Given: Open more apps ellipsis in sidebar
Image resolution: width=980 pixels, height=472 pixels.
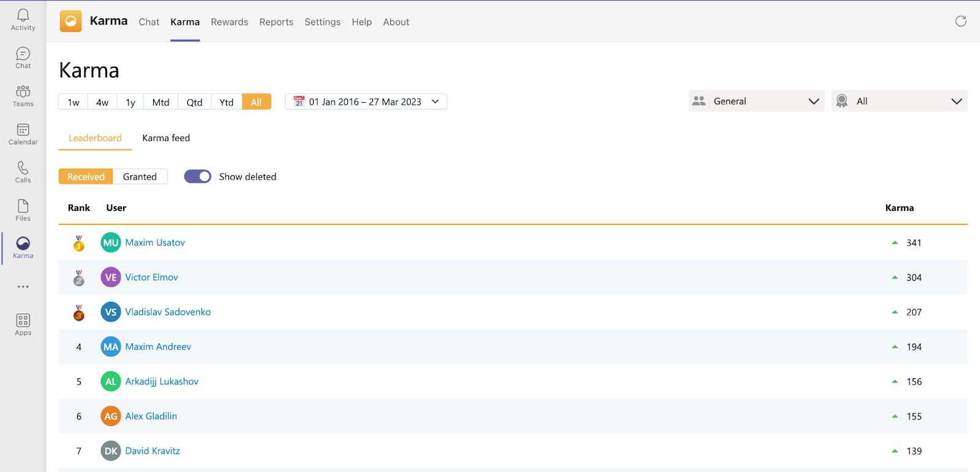Looking at the screenshot, I should (x=23, y=286).
